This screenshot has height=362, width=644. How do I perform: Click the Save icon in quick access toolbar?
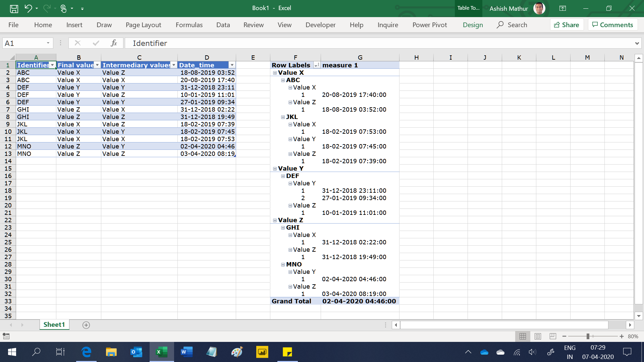tap(14, 9)
